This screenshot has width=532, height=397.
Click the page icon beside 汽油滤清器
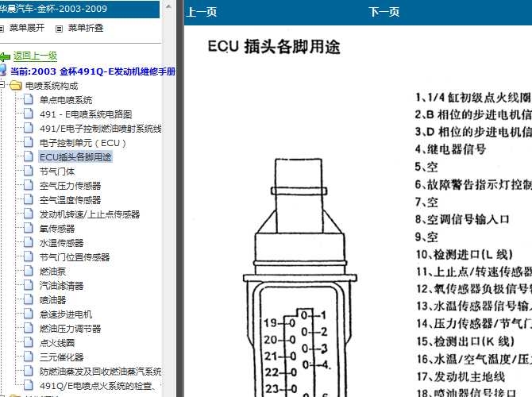[x=29, y=285]
